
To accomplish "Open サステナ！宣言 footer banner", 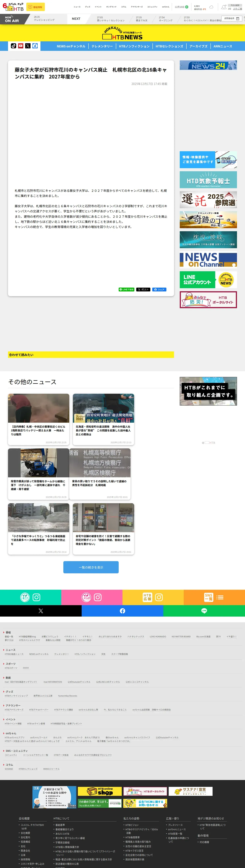I will (191, 791).
